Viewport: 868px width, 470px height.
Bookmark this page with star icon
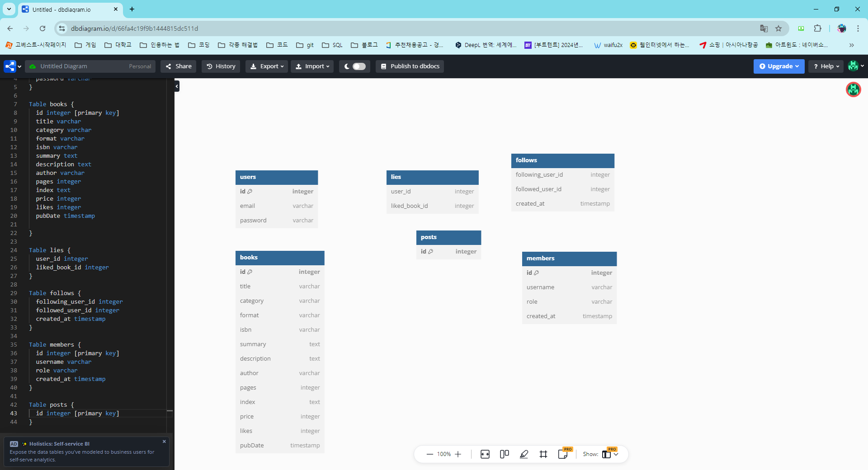point(778,28)
